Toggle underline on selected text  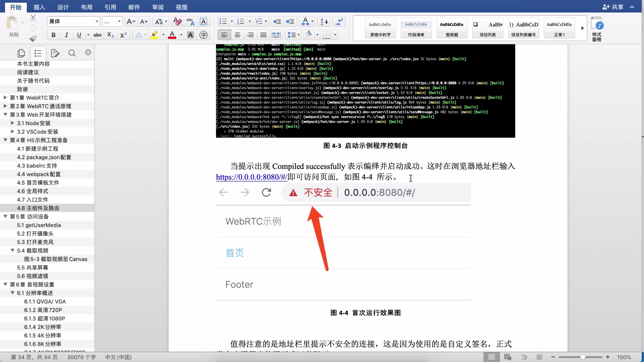pyautogui.click(x=78, y=35)
